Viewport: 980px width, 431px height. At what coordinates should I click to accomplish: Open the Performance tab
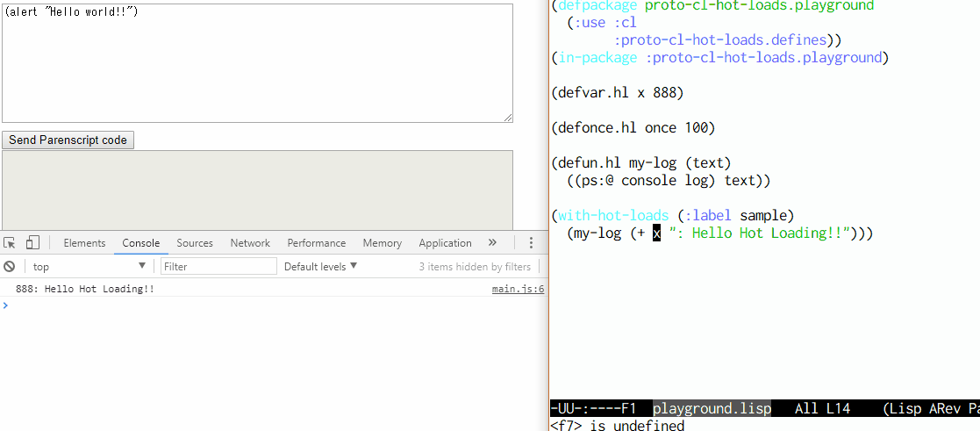coord(316,243)
